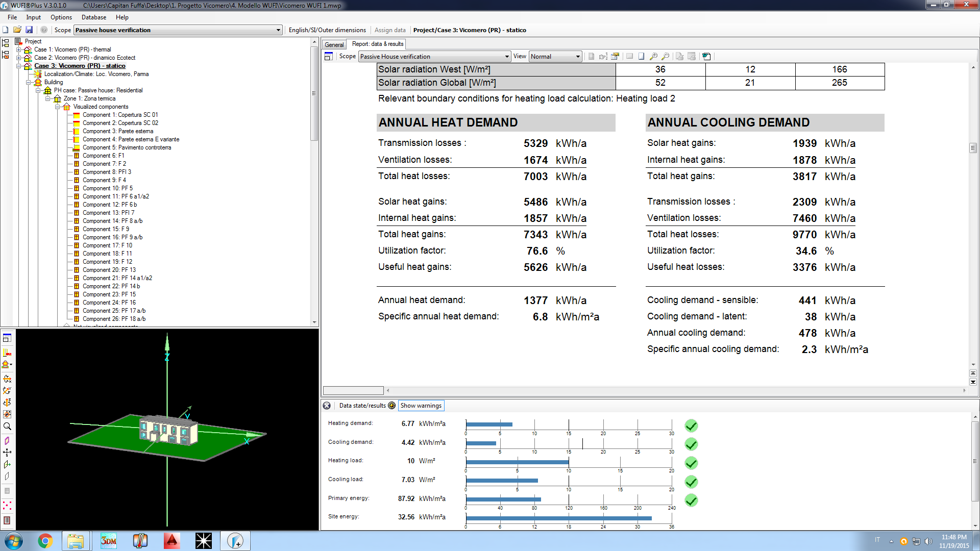Toggle the Show warnings button

tap(421, 406)
